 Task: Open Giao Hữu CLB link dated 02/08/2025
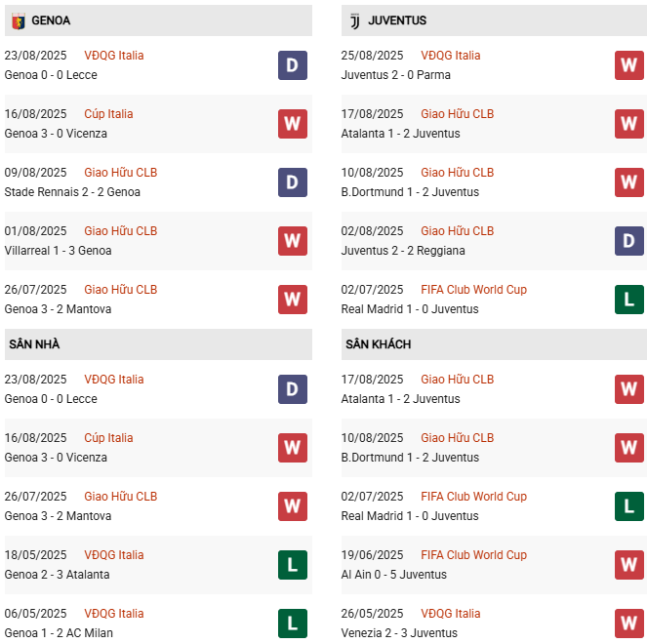(x=457, y=231)
